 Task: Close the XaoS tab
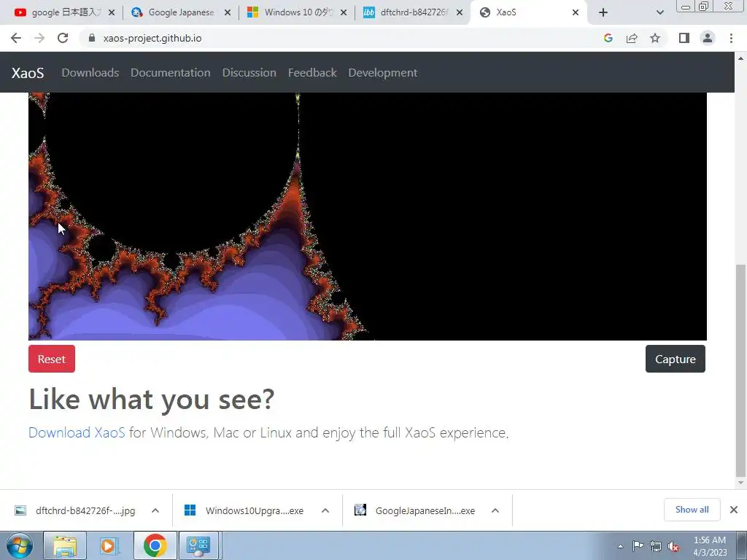click(576, 12)
